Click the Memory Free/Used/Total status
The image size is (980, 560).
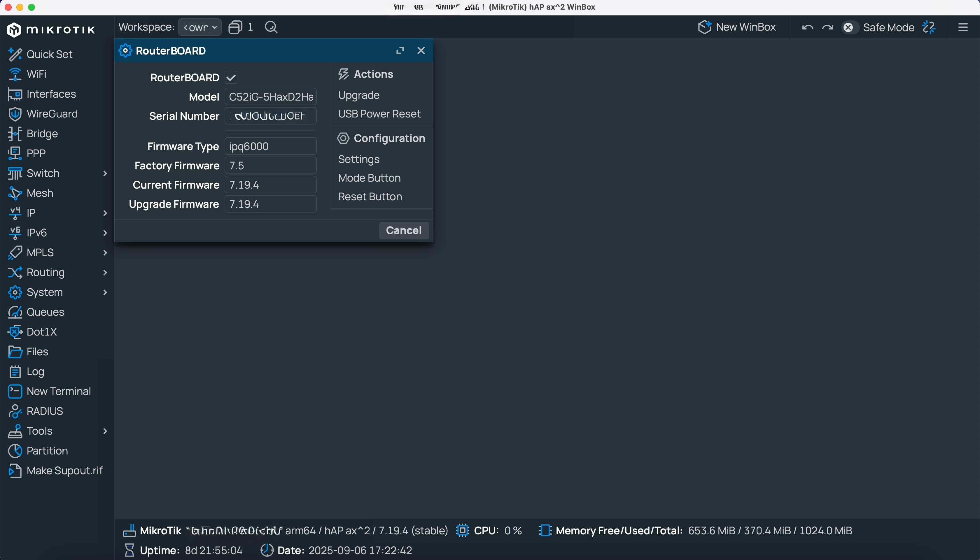[696, 531]
